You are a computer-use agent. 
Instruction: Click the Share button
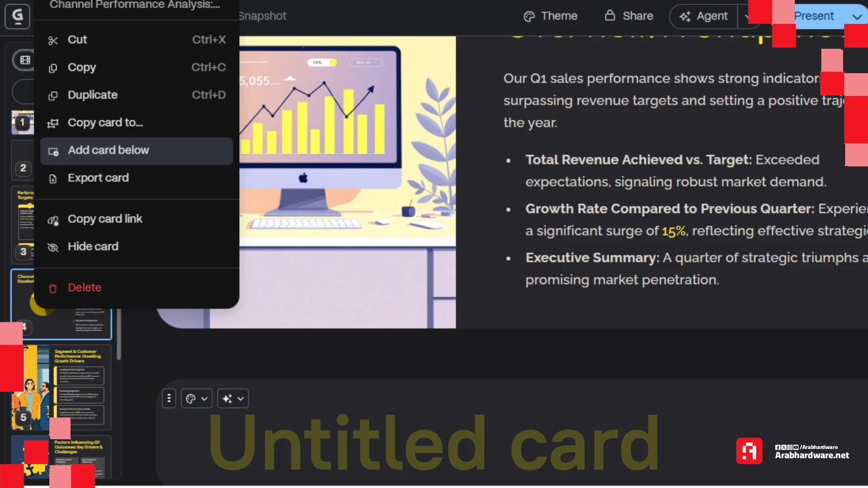tap(629, 16)
